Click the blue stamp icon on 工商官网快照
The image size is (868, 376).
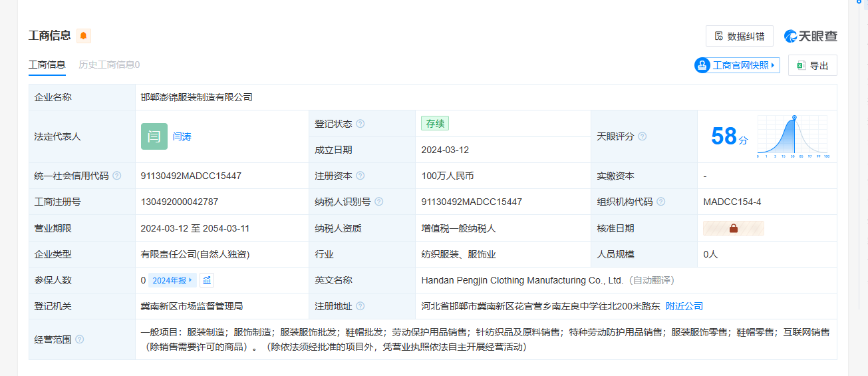[702, 65]
